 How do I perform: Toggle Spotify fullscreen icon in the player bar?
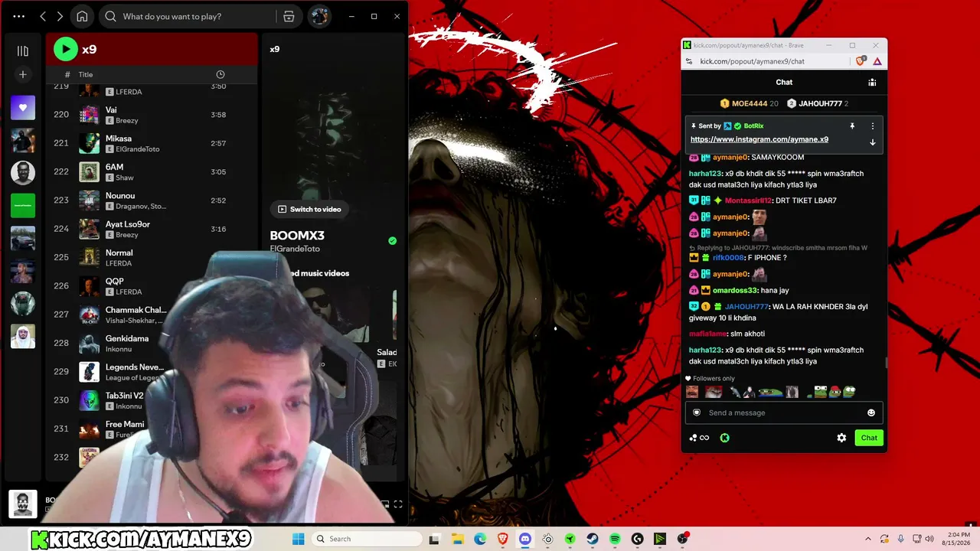coord(398,504)
